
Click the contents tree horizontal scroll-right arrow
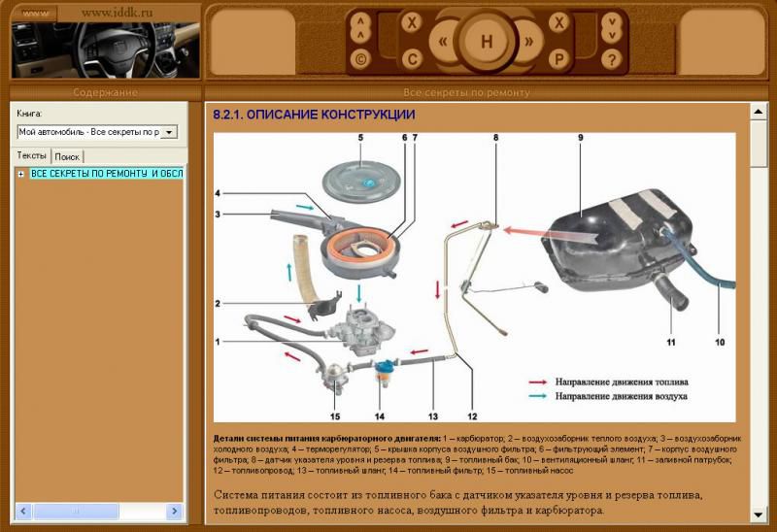tap(176, 511)
